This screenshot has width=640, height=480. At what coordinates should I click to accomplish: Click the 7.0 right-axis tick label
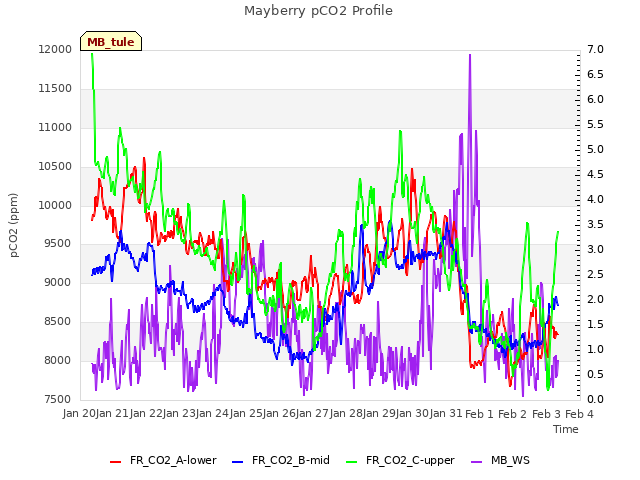click(x=595, y=49)
